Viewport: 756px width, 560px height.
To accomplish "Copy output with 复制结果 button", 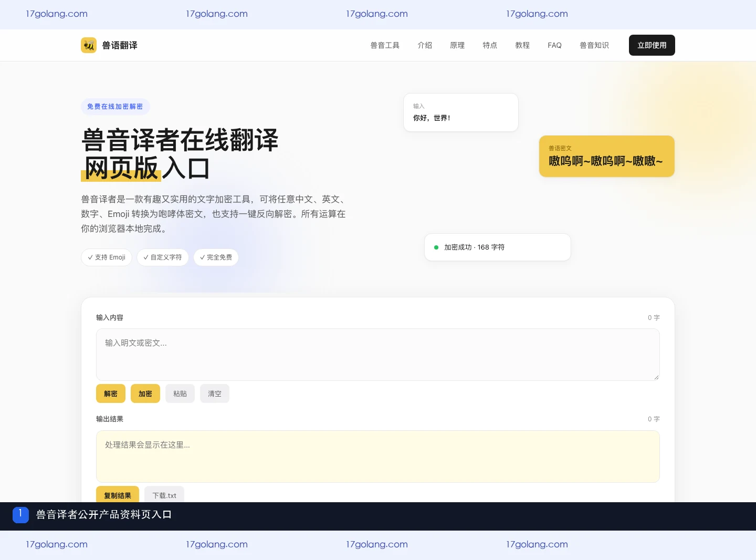I will pos(118,495).
